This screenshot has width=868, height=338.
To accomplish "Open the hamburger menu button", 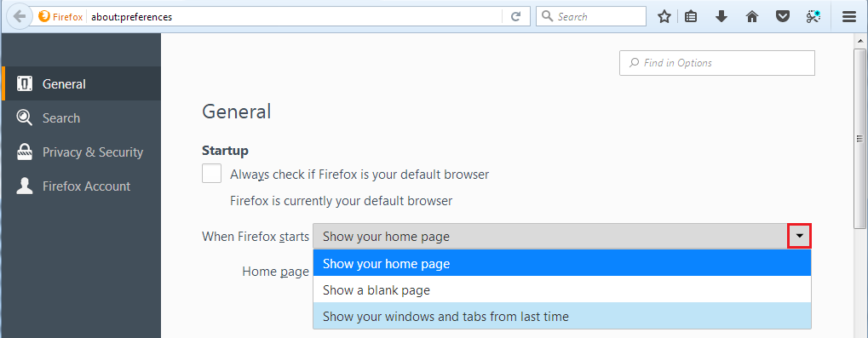I will point(848,16).
